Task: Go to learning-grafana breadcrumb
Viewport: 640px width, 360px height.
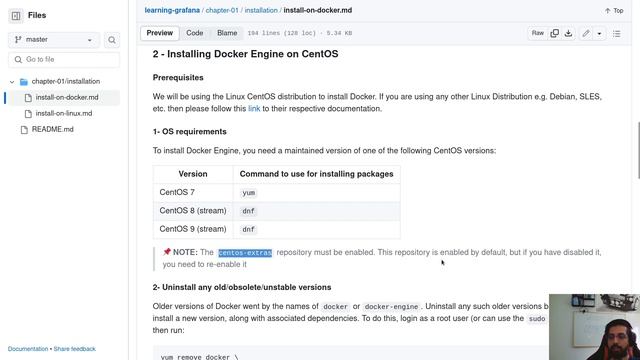Action: coord(172,10)
